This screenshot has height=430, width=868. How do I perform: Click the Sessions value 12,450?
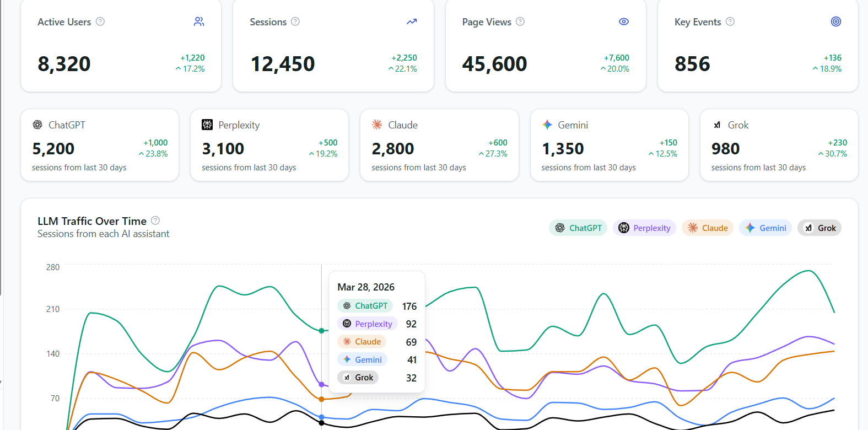[x=283, y=64]
